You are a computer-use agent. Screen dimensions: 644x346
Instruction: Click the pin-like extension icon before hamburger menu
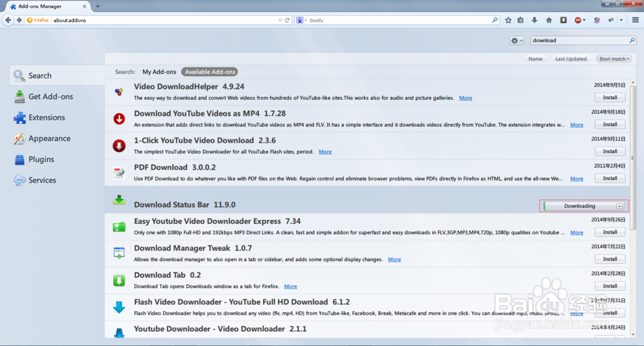point(611,20)
